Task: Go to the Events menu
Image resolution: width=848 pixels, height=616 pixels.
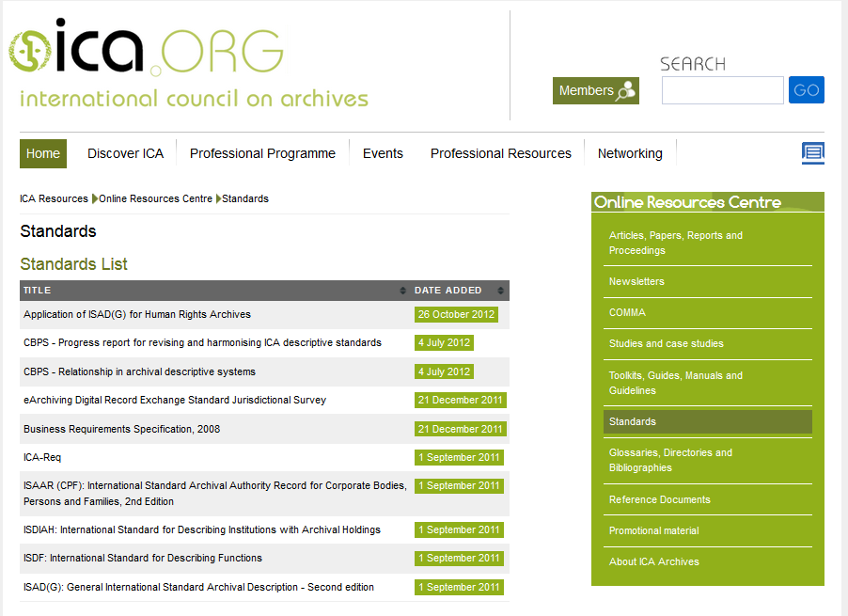Action: pyautogui.click(x=383, y=153)
